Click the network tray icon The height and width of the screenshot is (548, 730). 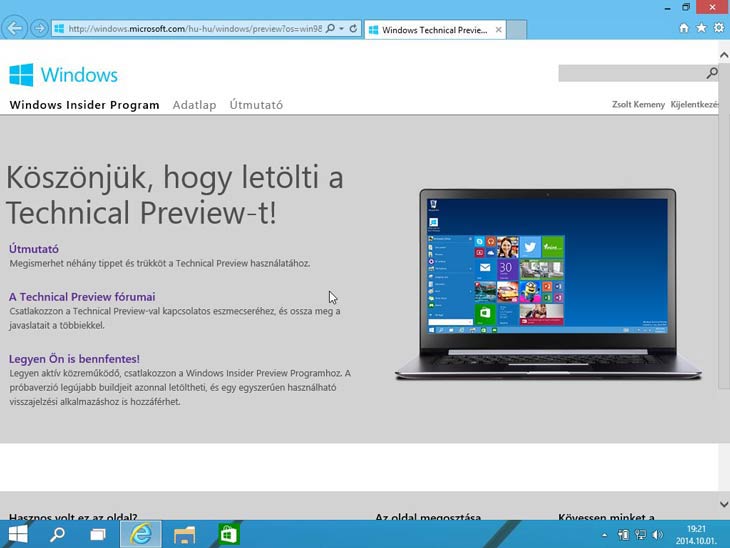[x=641, y=535]
